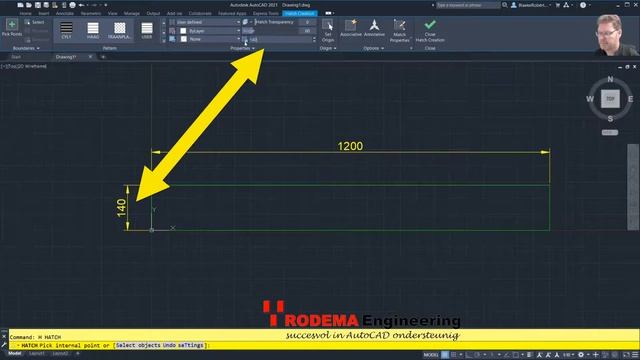This screenshot has height=360, width=640.
Task: Click the Open file quick access icon
Action: (29, 5)
